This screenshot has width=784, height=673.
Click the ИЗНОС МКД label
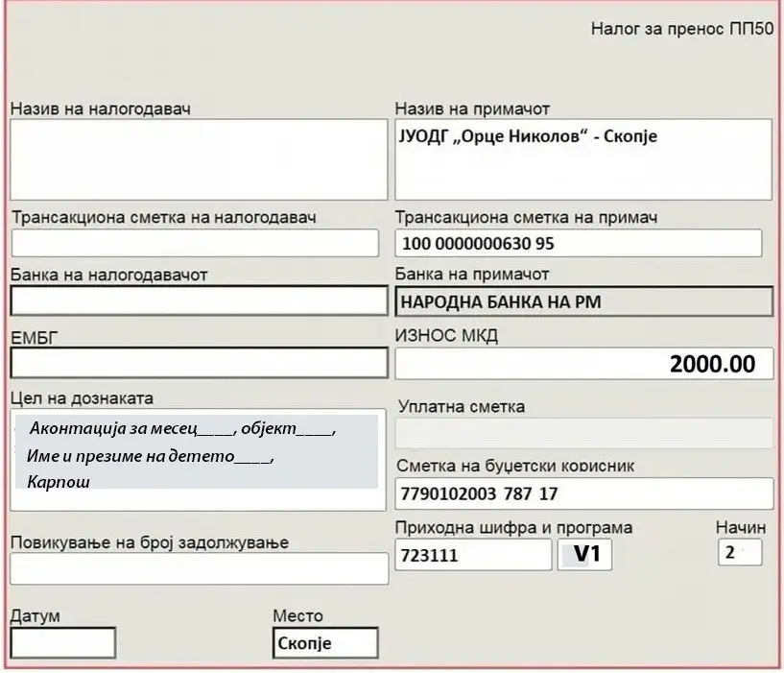click(446, 335)
